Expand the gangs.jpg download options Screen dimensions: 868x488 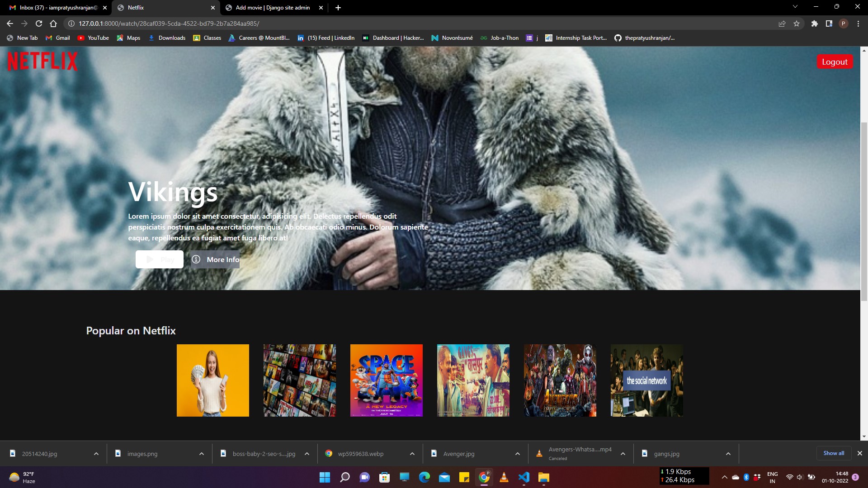pos(728,453)
